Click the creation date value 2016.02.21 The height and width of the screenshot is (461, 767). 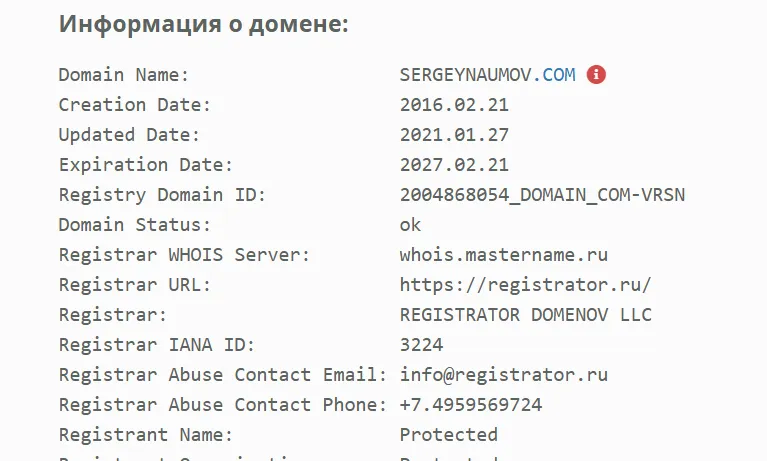point(454,105)
